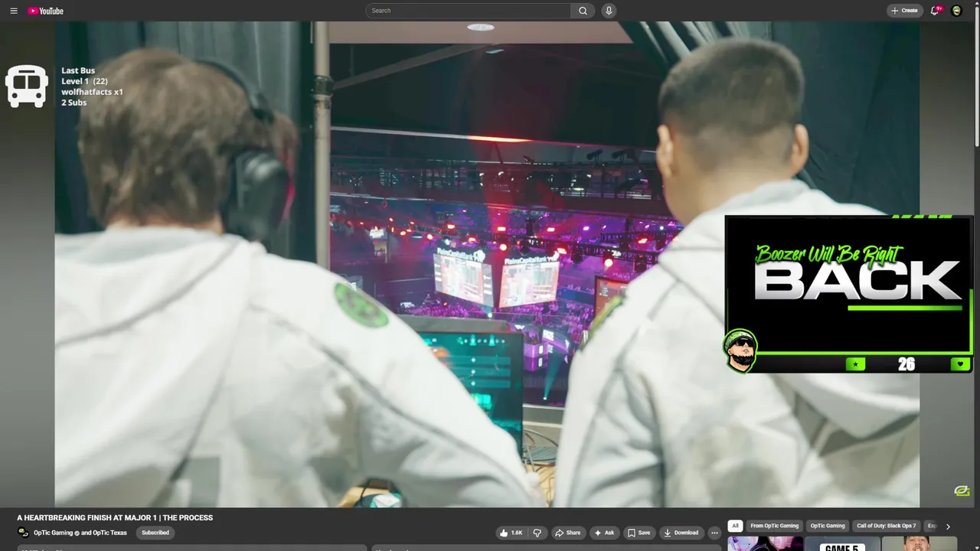Image resolution: width=980 pixels, height=551 pixels.
Task: Click the star icon on overlay
Action: click(855, 364)
